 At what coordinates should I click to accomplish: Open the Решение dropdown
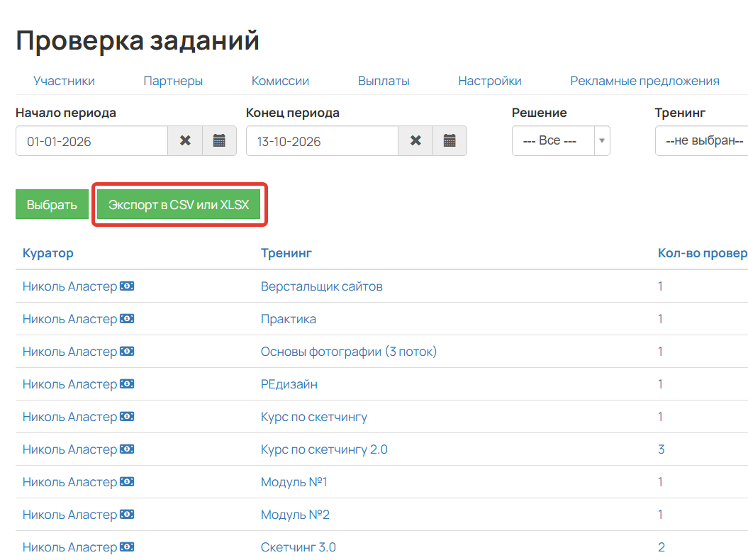pos(561,141)
